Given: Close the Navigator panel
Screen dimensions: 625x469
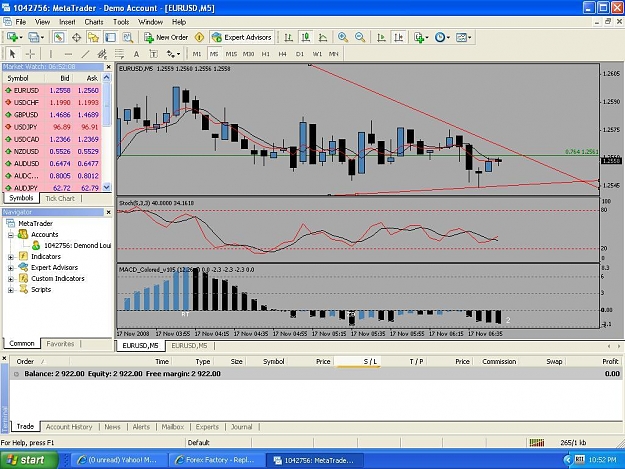Looking at the screenshot, I should point(108,212).
